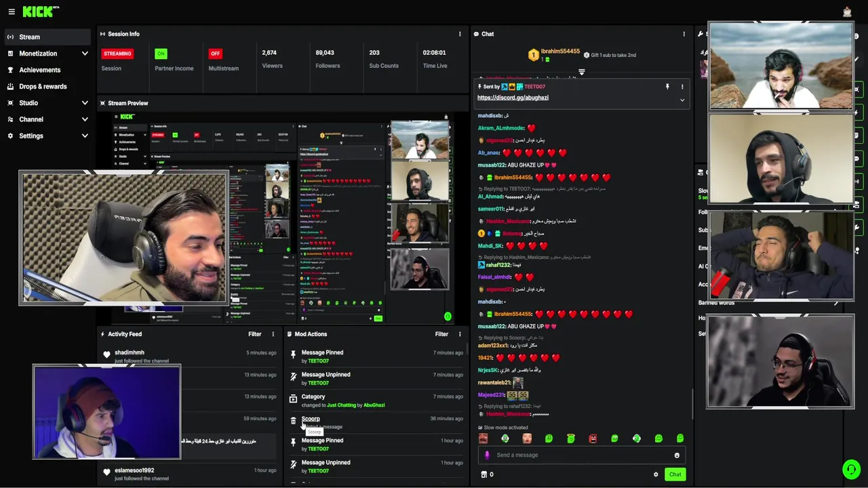The width and height of the screenshot is (868, 488).
Task: Open the Stream sidebar item
Action: pyautogui.click(x=46, y=37)
